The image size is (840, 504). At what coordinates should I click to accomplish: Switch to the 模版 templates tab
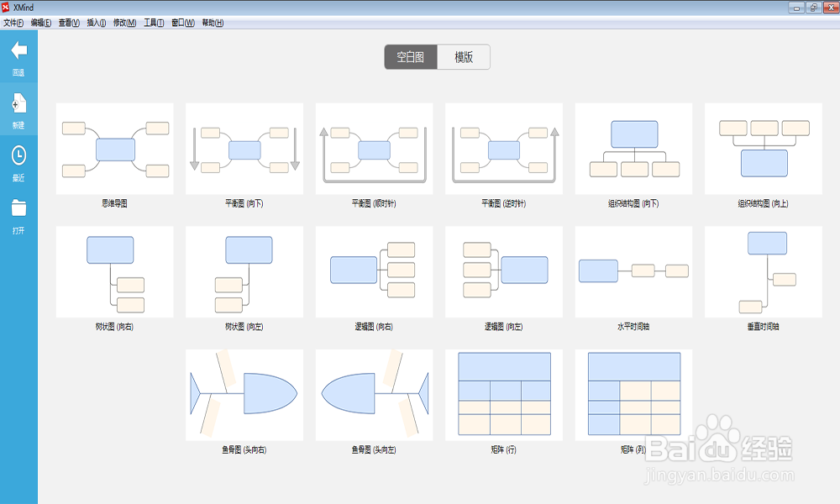463,56
